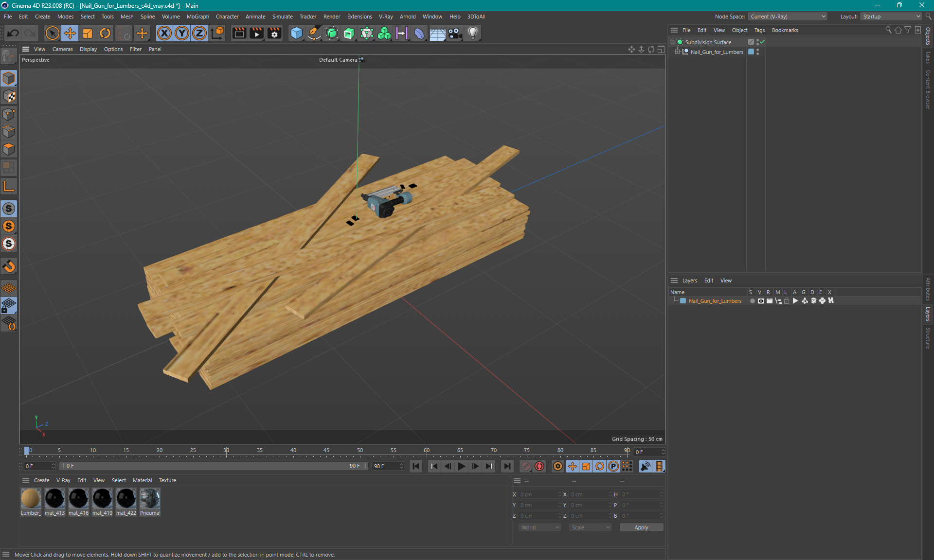This screenshot has width=934, height=560.
Task: Toggle sound playback speaker icon
Action: point(645,466)
